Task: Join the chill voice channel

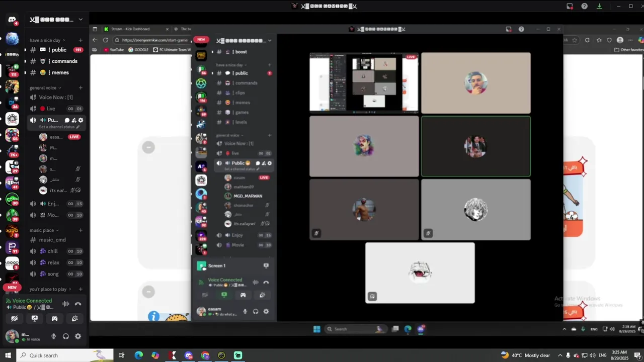Action: pos(55,251)
